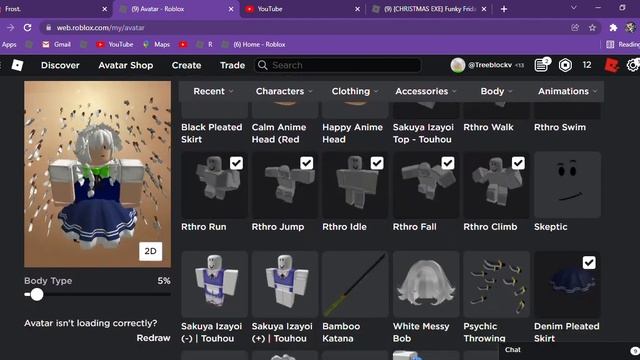Screen dimensions: 640x360
Task: Open the Apps bookmark shortcut
Action: pos(9,44)
